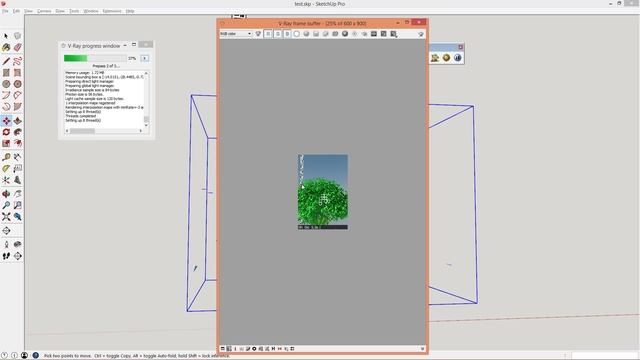The width and height of the screenshot is (640, 360).
Task: Click the blue round icon in V-Ray toolbar
Action: tap(458, 58)
